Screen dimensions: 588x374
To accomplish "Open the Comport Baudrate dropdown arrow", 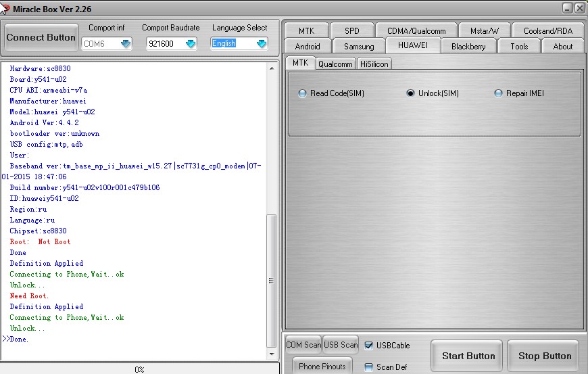I will (x=191, y=43).
